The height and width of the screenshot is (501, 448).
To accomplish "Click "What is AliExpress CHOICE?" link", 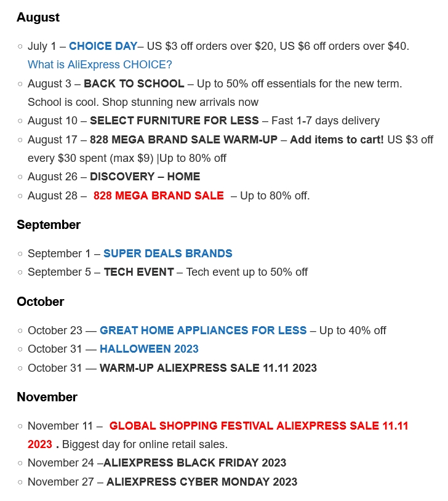I will pyautogui.click(x=100, y=65).
